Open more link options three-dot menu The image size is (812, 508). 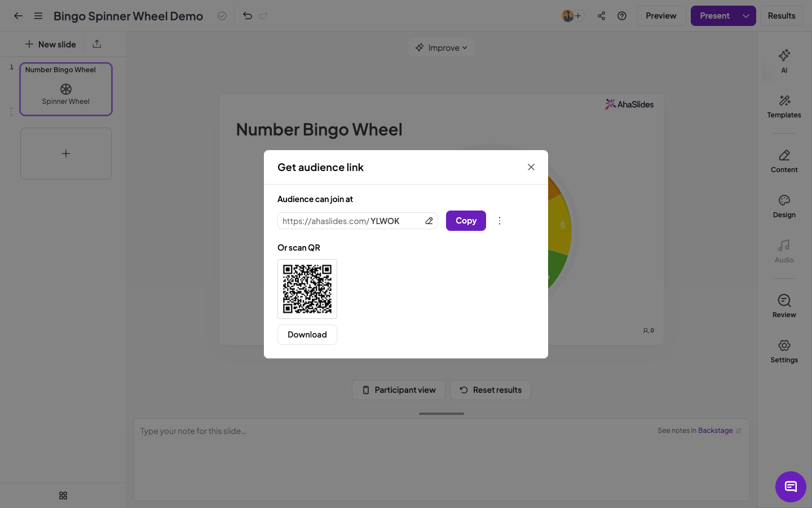500,221
